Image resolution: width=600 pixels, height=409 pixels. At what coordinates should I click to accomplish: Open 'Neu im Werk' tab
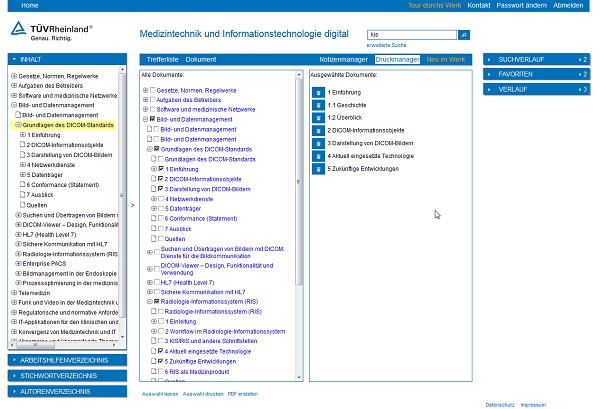coord(446,60)
